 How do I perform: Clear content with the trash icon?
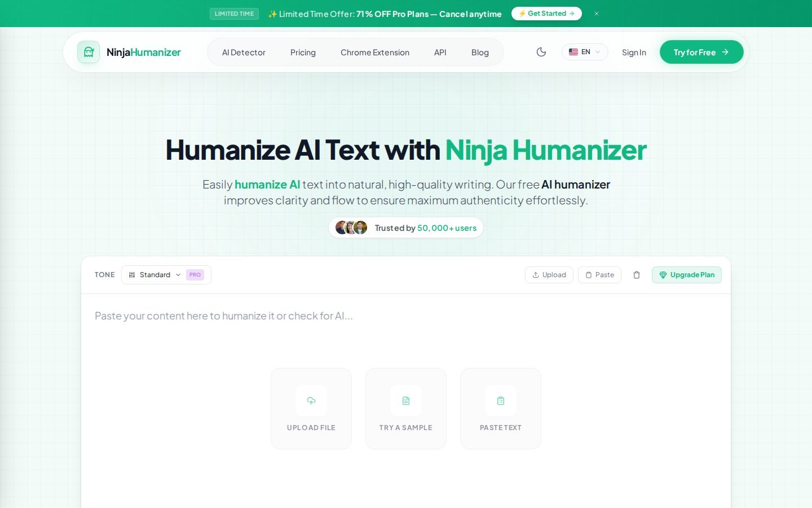point(637,275)
